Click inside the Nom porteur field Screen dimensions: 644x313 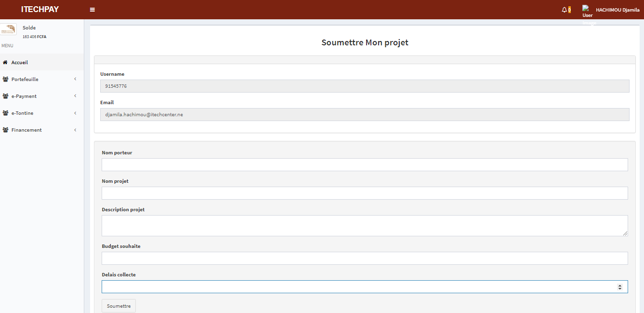pos(364,164)
